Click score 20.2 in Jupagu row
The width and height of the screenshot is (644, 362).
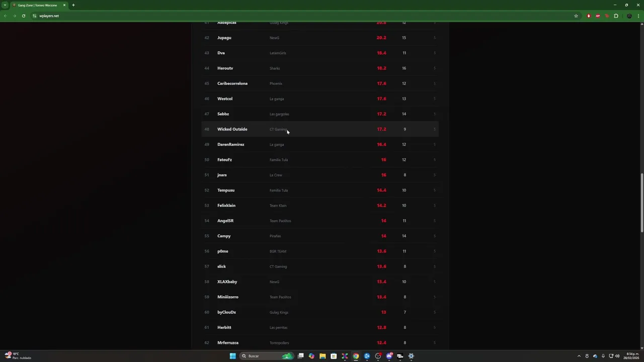381,38
